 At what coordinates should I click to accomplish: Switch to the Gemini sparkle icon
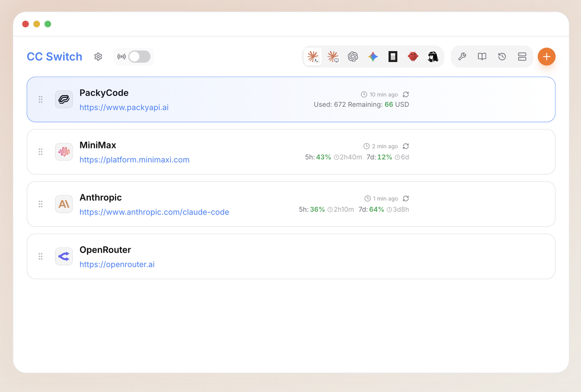(373, 57)
